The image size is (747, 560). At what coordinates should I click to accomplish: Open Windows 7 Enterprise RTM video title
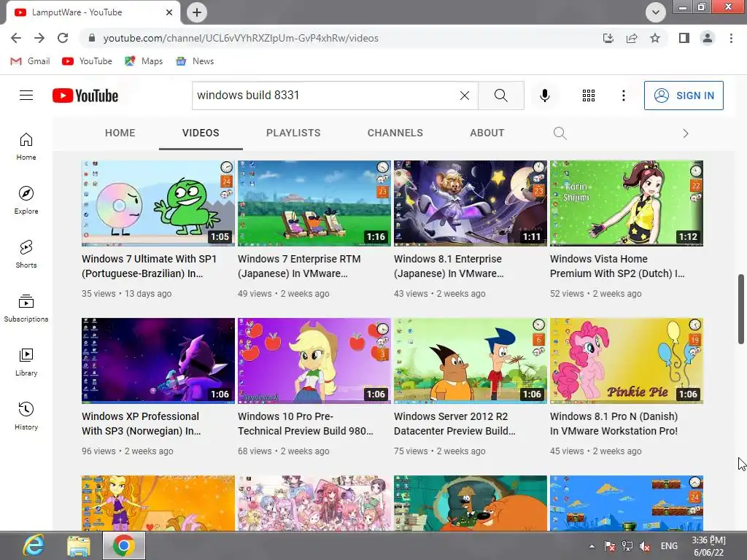pyautogui.click(x=299, y=266)
